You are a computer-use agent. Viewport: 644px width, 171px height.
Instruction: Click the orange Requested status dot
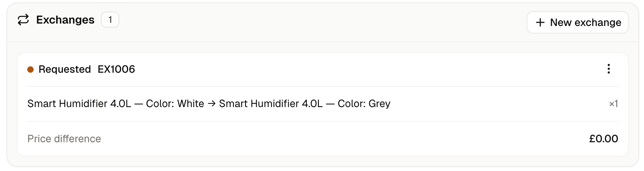click(x=30, y=70)
